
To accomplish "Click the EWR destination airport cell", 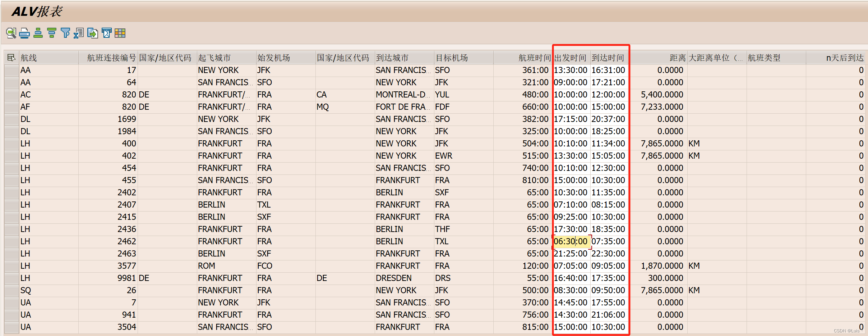I will (463, 156).
